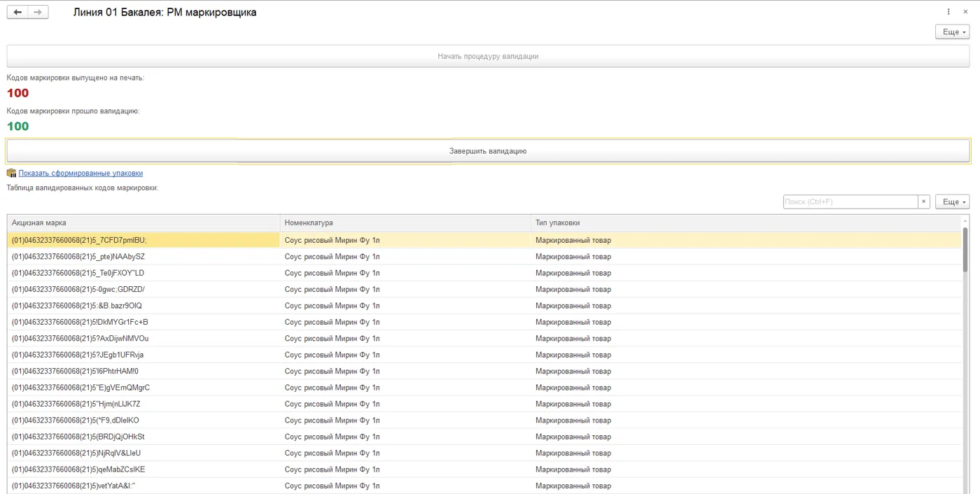Image resolution: width=980 pixels, height=494 pixels.
Task: Click the title Линия 01 Бакалея: РМ маркировщика
Action: (x=165, y=13)
